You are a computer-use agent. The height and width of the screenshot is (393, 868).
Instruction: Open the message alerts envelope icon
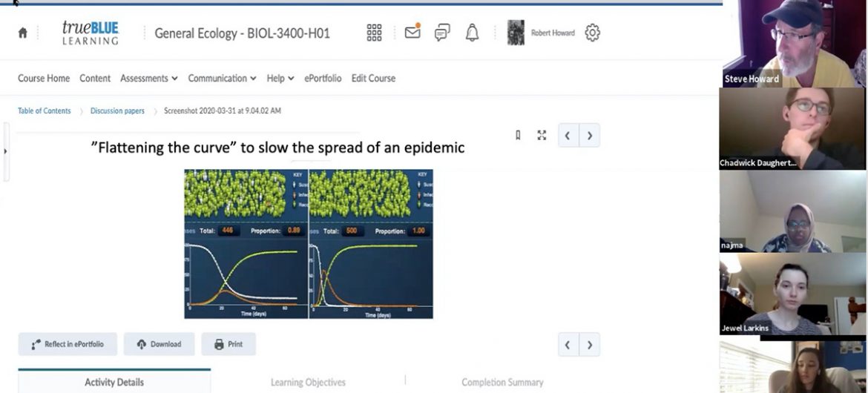pos(412,33)
